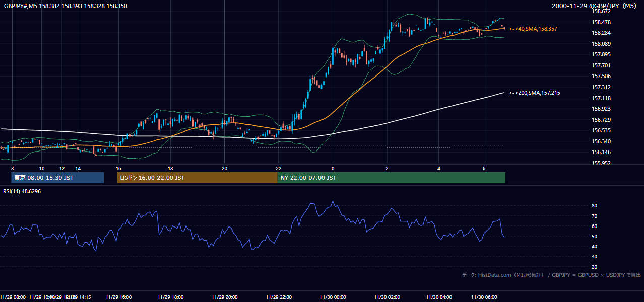Click price axis value 155.952
This screenshot has height=302, width=644.
602,163
